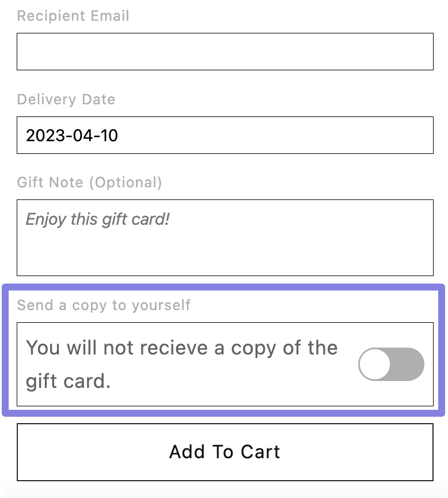The height and width of the screenshot is (498, 448).
Task: Click into the Gift Note text area
Action: pyautogui.click(x=225, y=237)
